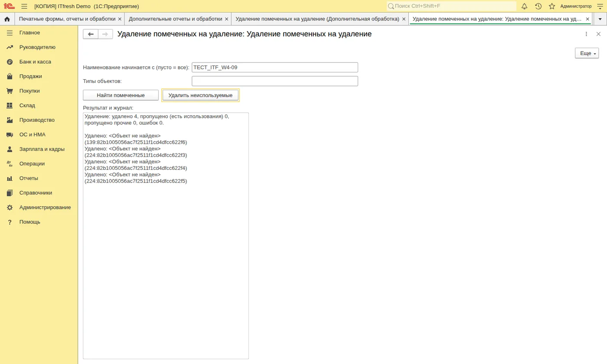Go to the Home page tab icon
Viewport: 607px width, 364px height.
point(7,19)
